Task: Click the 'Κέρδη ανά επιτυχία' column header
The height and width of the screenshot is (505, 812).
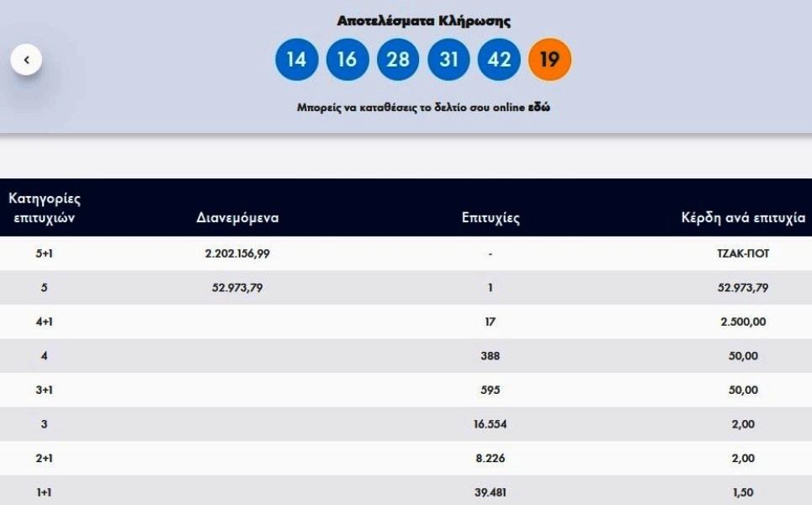Action: (x=743, y=218)
